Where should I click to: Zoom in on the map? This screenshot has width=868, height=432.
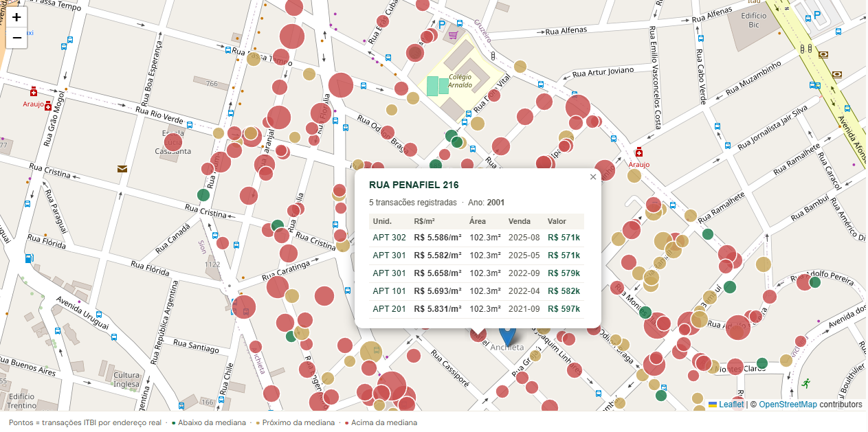pos(16,17)
